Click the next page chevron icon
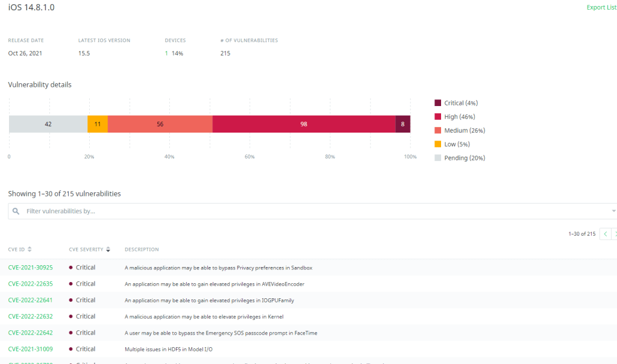This screenshot has height=364, width=617. point(615,233)
